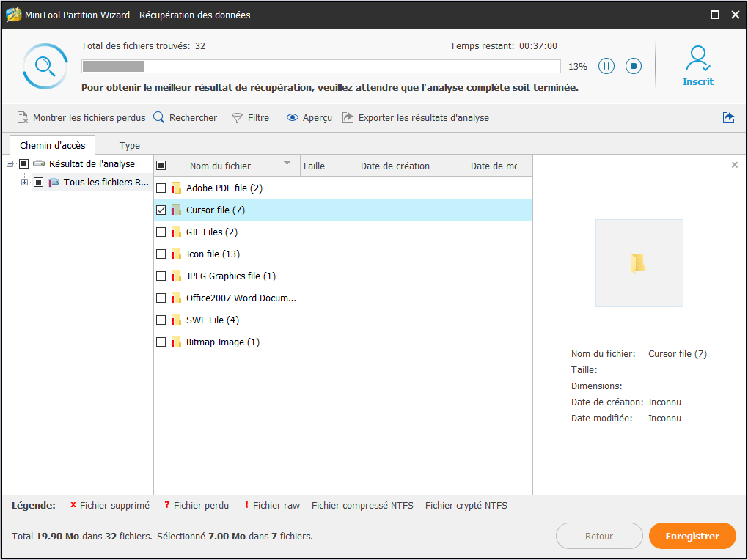
Task: Click the scan progress bar
Action: pyautogui.click(x=321, y=66)
